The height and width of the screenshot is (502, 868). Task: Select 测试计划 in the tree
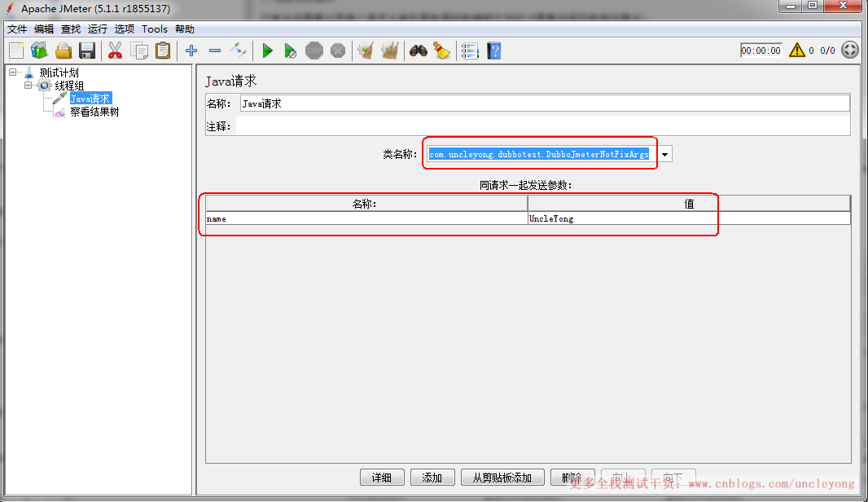[59, 73]
